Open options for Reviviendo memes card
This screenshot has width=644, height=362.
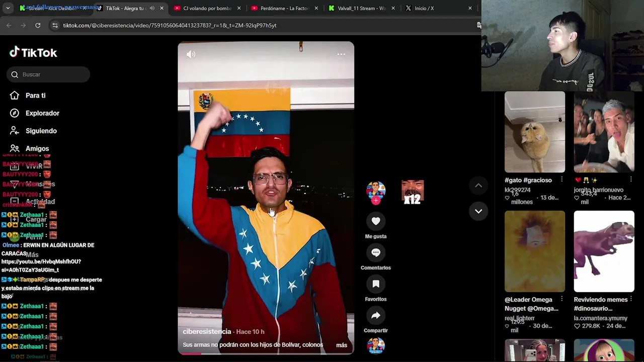(x=631, y=299)
